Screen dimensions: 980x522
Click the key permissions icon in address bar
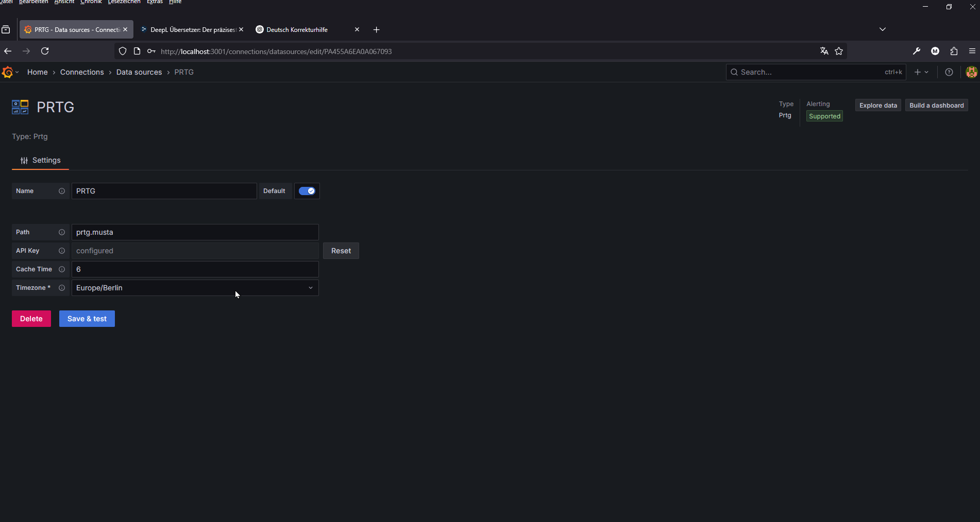[151, 51]
